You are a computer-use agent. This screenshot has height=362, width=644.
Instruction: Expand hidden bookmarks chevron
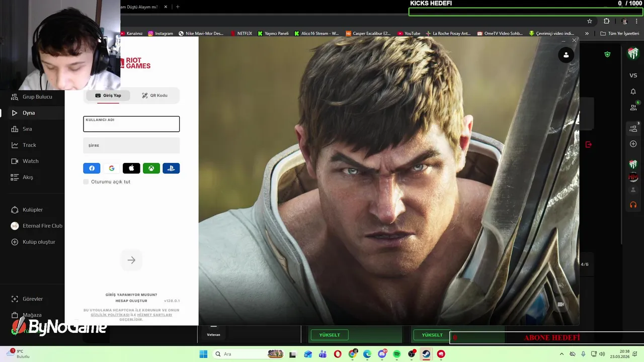pos(587,34)
